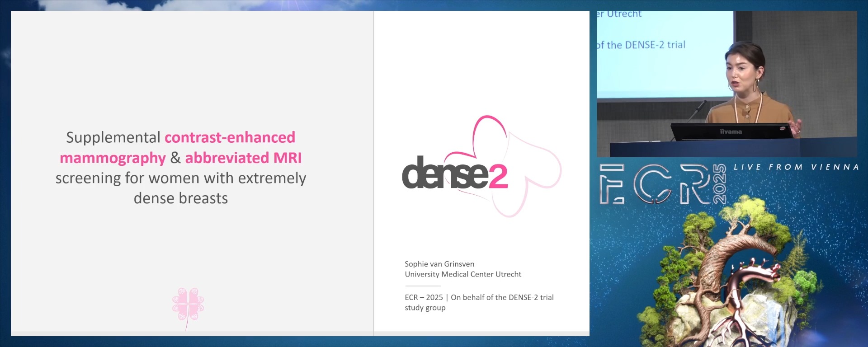Click the 'study group' text
Image resolution: width=868 pixels, height=347 pixels.
[x=425, y=308]
